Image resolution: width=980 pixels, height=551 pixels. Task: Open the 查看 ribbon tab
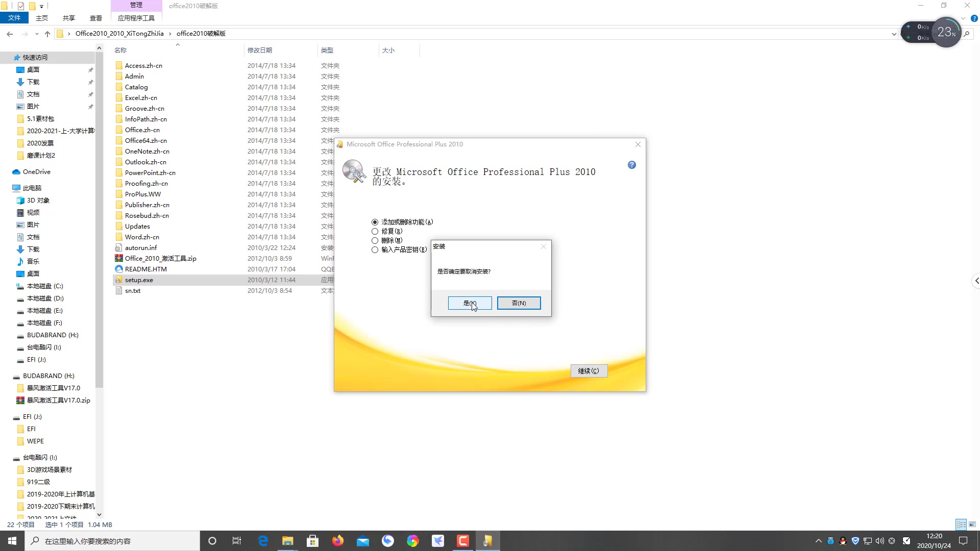point(96,18)
